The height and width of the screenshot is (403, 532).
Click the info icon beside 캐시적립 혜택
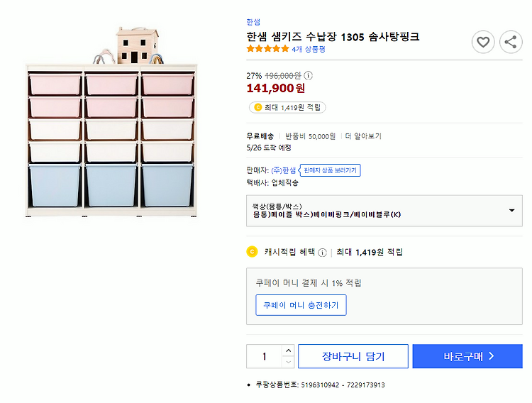[x=323, y=252]
